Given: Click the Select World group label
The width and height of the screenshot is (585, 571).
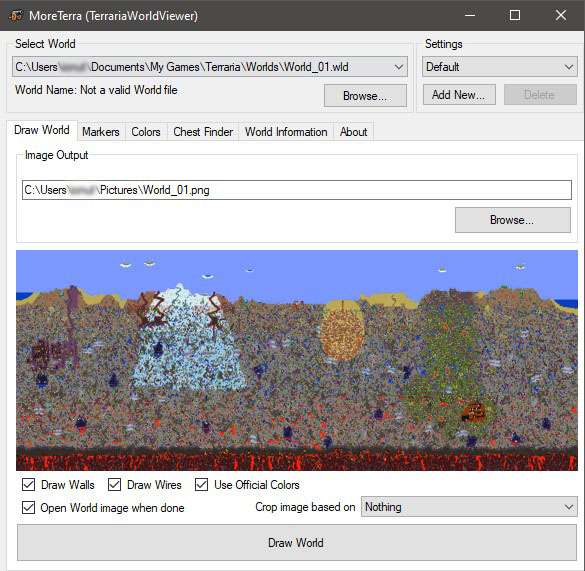Looking at the screenshot, I should pyautogui.click(x=45, y=44).
